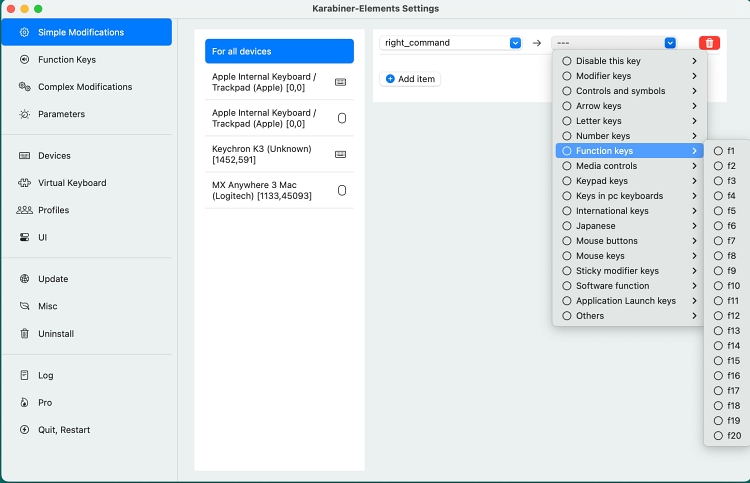
Task: Click mouse icon beside MX Anywhere 3 Mac
Action: 342,190
